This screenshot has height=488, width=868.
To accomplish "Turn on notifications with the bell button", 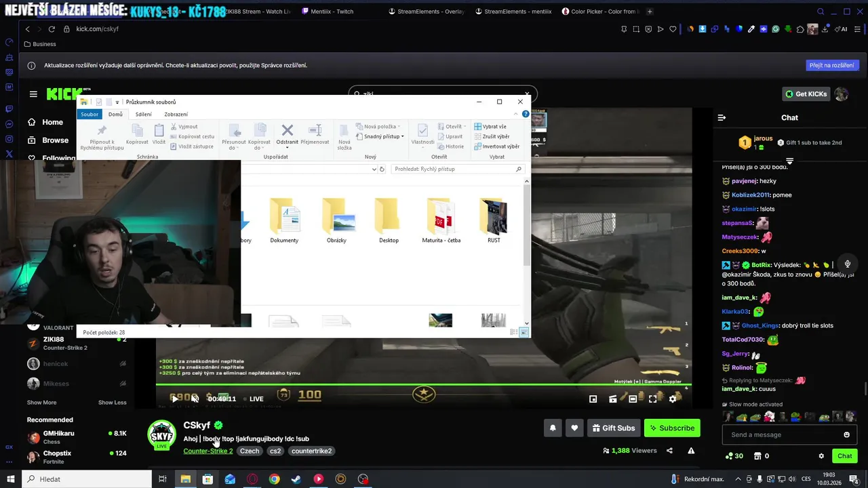I will click(553, 428).
